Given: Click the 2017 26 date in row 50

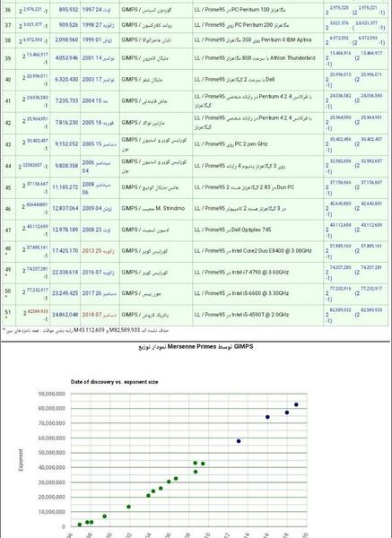Looking at the screenshot, I should [100, 293].
